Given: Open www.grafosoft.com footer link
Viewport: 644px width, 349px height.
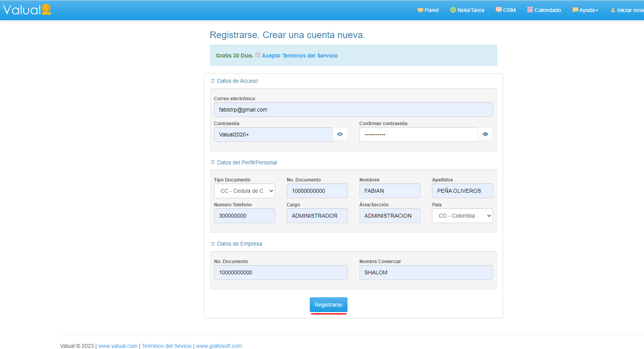Looking at the screenshot, I should pos(219,346).
